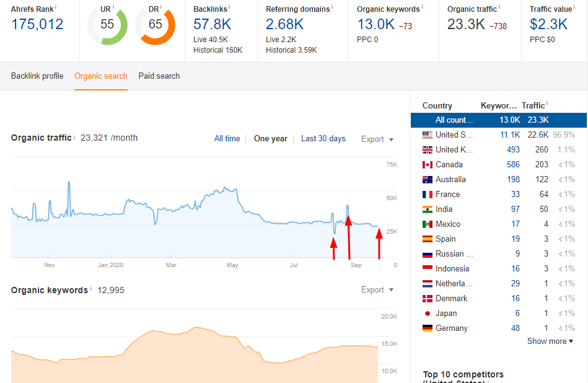This screenshot has height=383, width=588.
Task: Click the Canada flag icon
Action: (428, 165)
